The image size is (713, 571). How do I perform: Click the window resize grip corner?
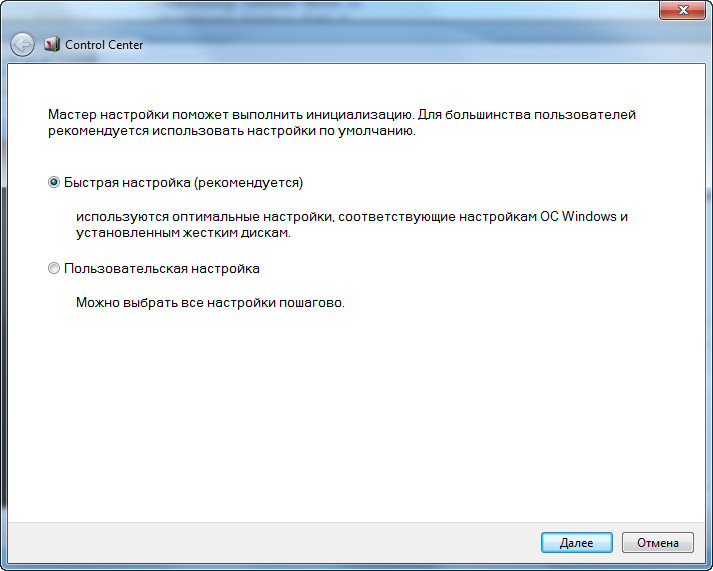(706, 565)
